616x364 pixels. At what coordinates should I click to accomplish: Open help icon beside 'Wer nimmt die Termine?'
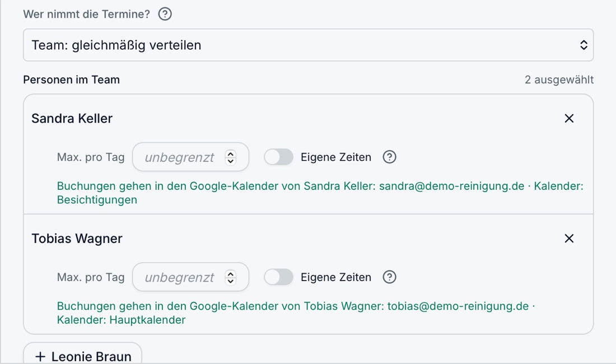165,14
